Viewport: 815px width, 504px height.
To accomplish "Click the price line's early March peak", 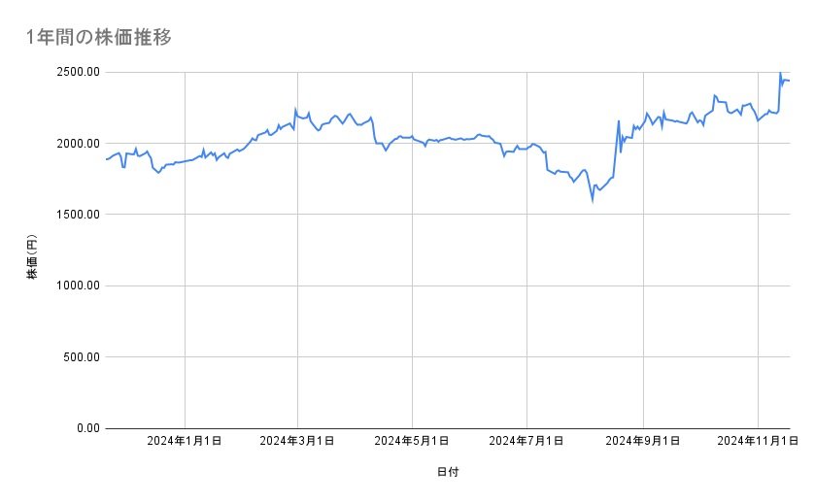I will 295,110.
